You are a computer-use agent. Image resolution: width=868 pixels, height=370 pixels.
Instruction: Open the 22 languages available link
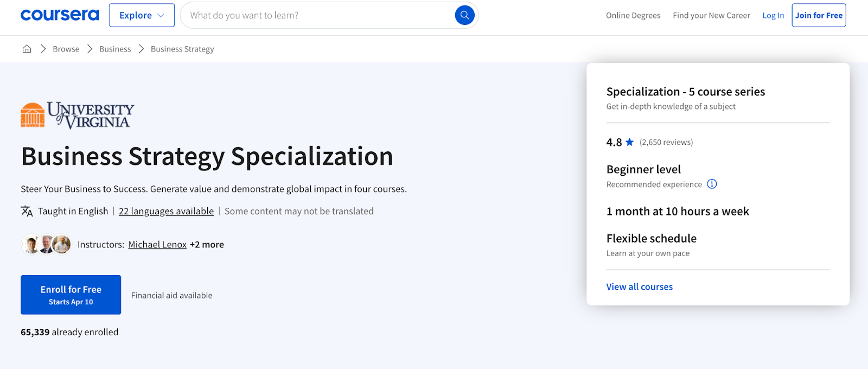pos(166,211)
